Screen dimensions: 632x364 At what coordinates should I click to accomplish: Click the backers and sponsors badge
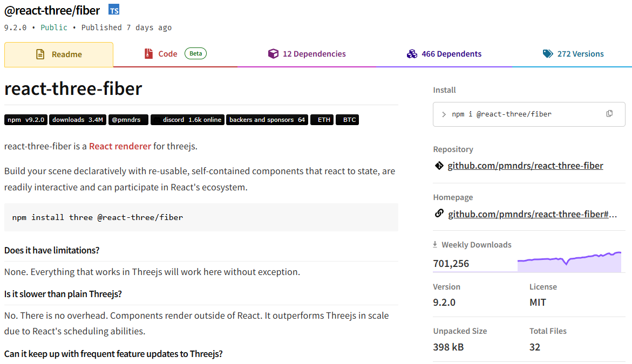tap(267, 120)
